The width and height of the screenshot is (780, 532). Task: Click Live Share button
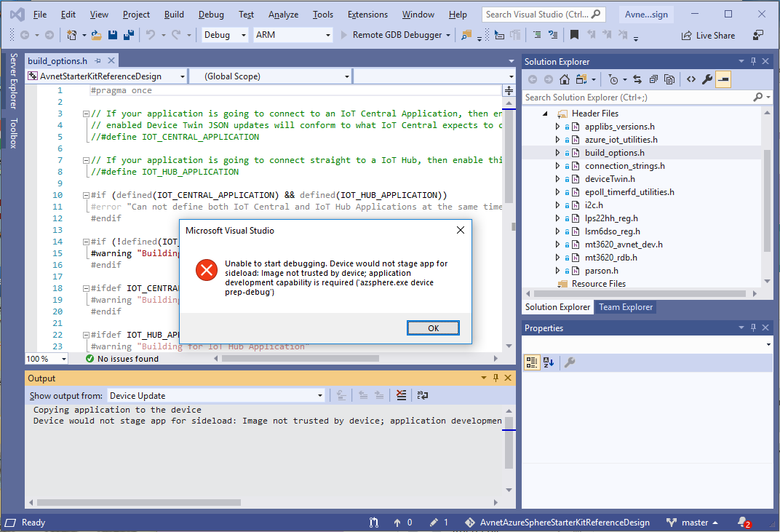coord(708,35)
